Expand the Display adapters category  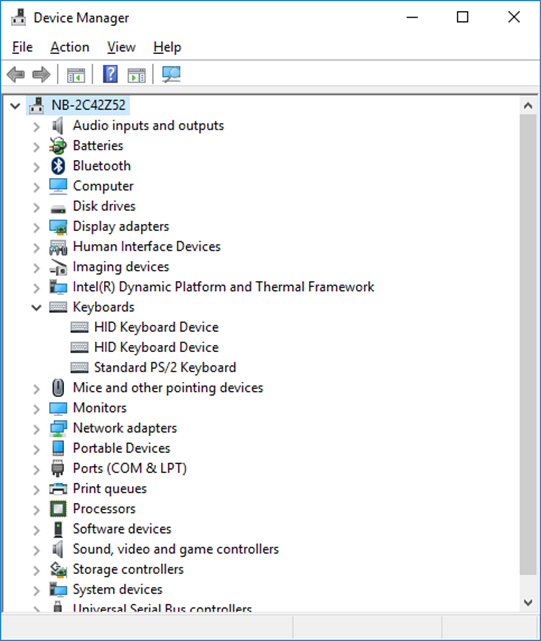click(x=37, y=227)
